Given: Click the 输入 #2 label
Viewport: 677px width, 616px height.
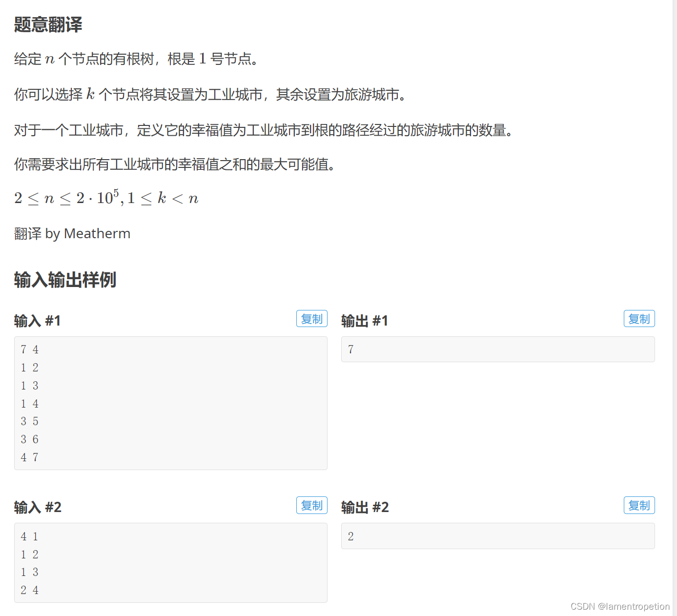Looking at the screenshot, I should (x=37, y=508).
